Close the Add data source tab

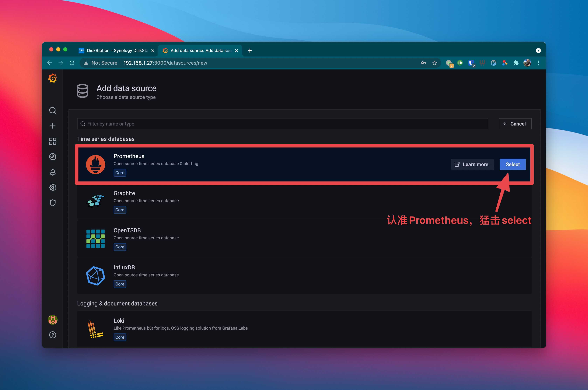(237, 51)
